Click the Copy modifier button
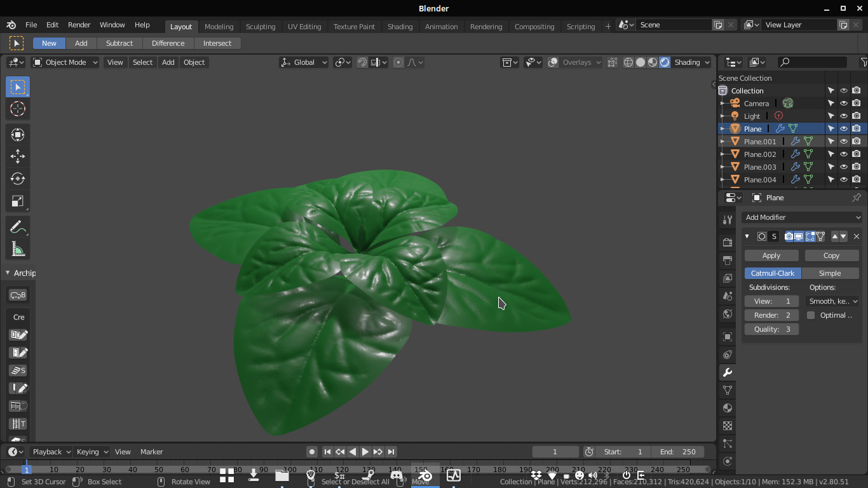This screenshot has width=868, height=488. 832,255
